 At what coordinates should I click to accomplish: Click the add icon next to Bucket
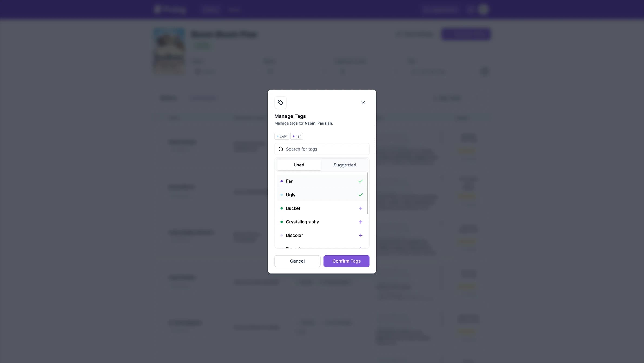point(361,208)
